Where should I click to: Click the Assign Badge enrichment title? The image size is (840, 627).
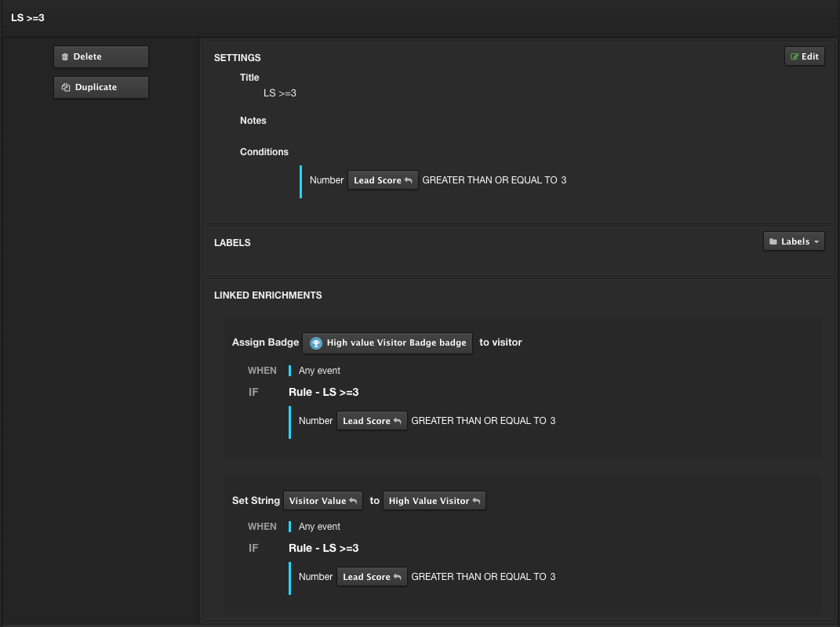pos(265,342)
